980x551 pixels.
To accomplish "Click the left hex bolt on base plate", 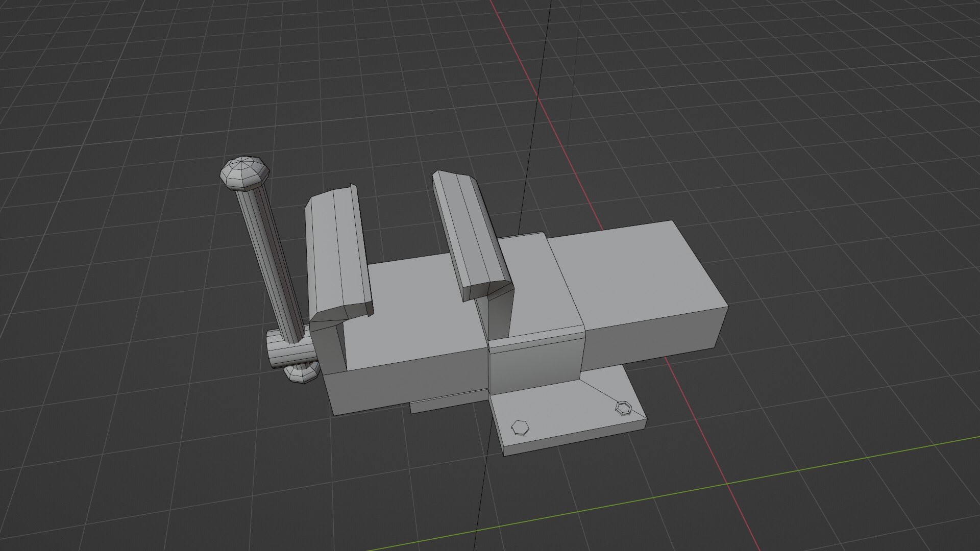I will pos(520,428).
